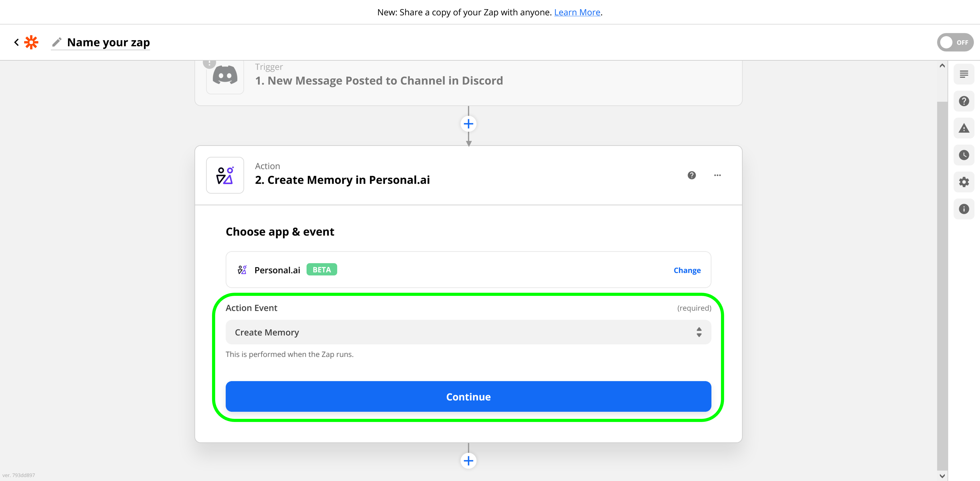Open the Zap outline sidebar icon
This screenshot has width=980, height=481.
click(x=964, y=74)
